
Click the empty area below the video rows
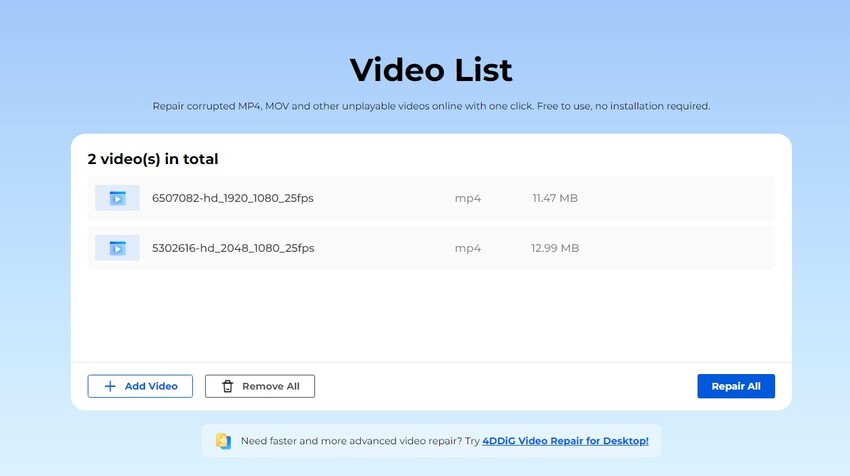pos(430,315)
